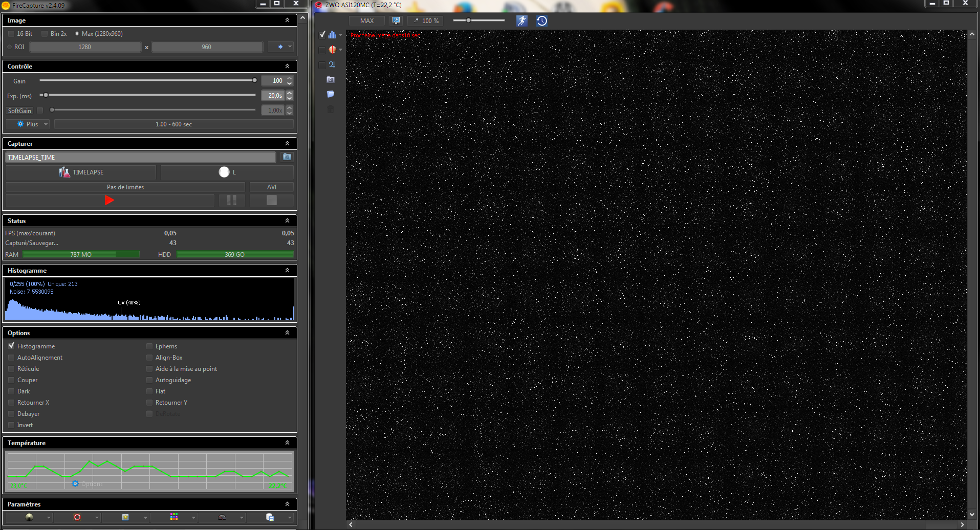Click the colored grid icon in Paramètres

click(174, 517)
